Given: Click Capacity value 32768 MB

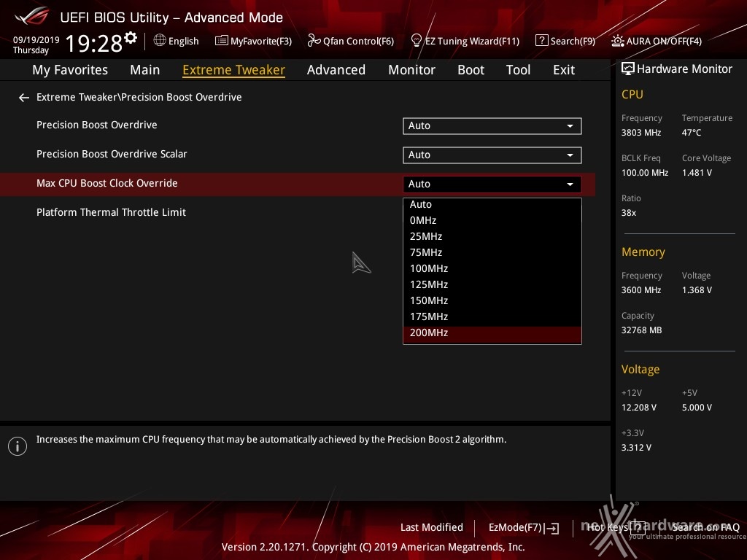Looking at the screenshot, I should point(641,330).
